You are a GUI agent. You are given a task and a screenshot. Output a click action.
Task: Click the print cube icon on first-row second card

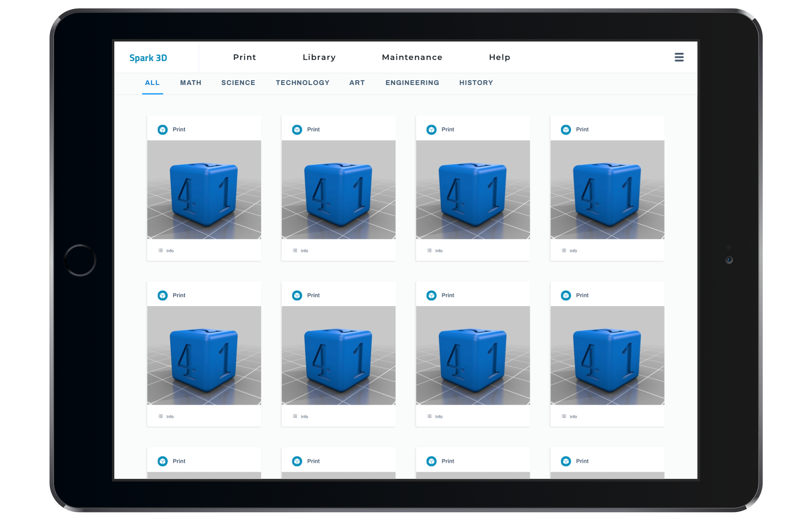297,130
